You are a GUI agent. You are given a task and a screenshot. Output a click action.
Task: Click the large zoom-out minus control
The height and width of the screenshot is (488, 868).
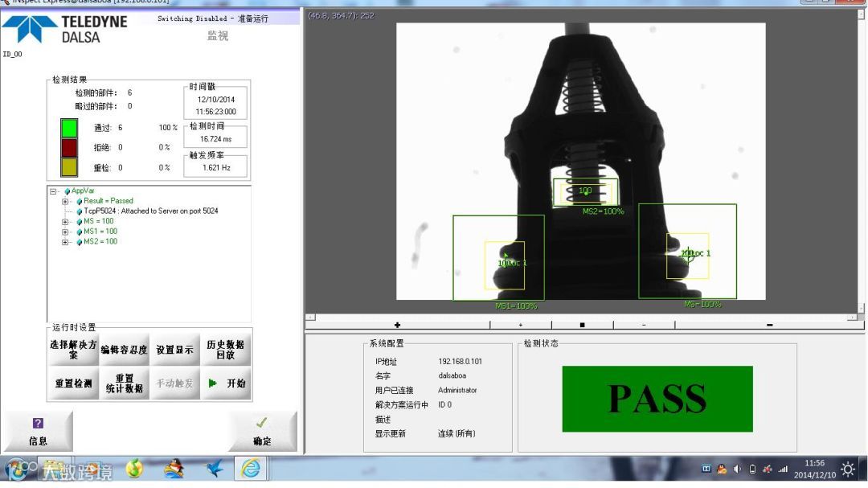tap(769, 325)
